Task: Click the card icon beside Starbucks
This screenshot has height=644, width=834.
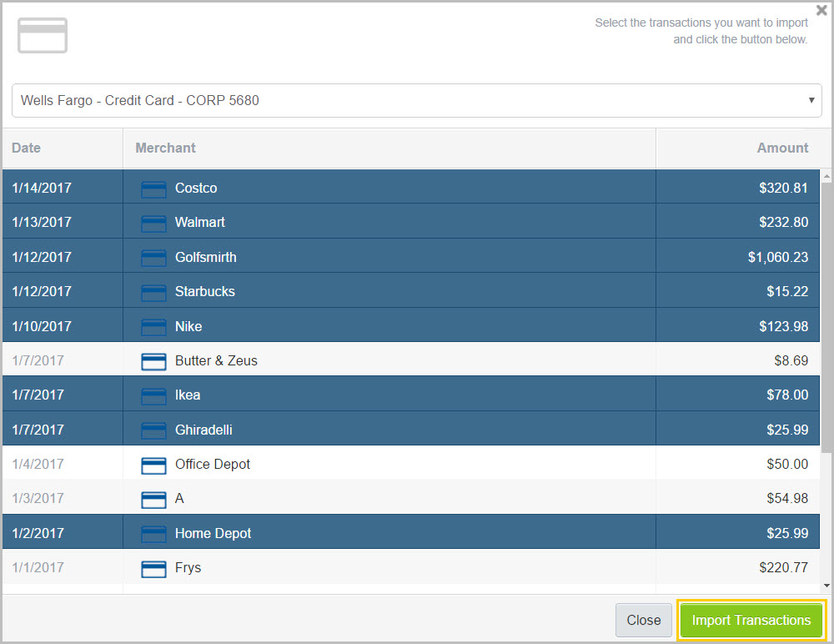Action: [153, 293]
